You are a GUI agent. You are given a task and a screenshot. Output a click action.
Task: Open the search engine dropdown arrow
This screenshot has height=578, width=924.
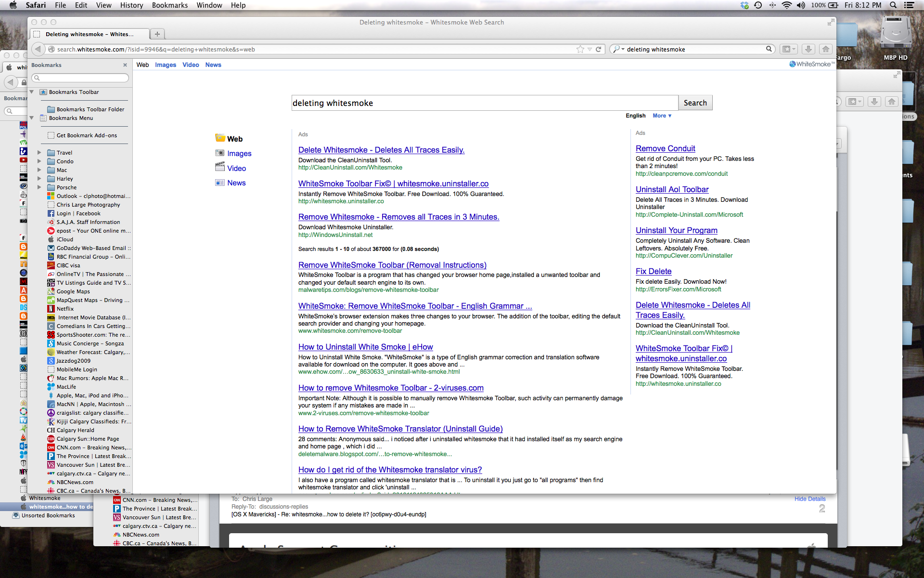point(623,49)
